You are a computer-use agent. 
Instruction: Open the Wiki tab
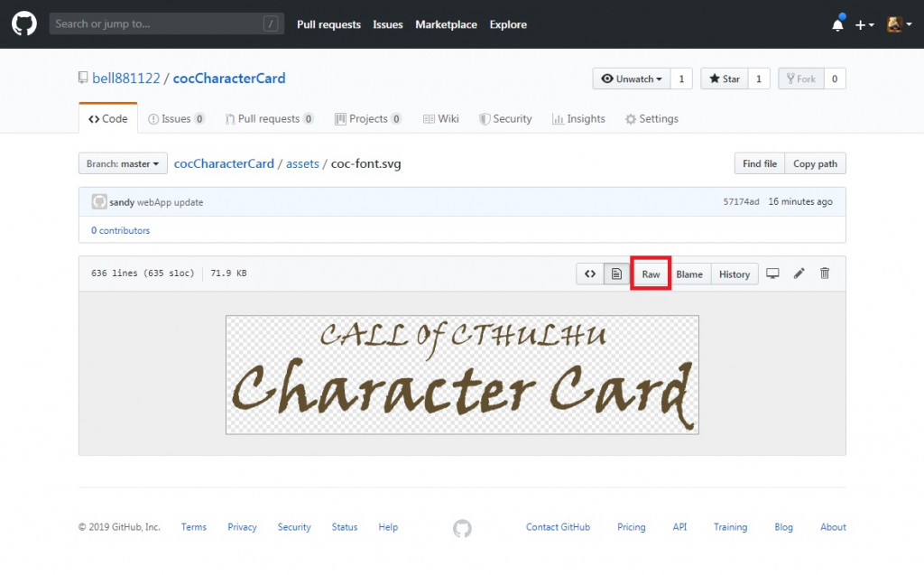440,118
